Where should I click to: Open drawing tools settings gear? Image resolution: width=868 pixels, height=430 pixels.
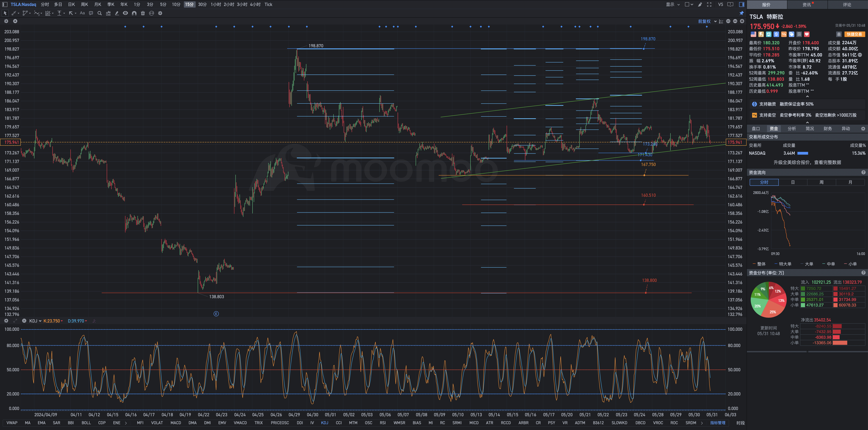[x=160, y=13]
